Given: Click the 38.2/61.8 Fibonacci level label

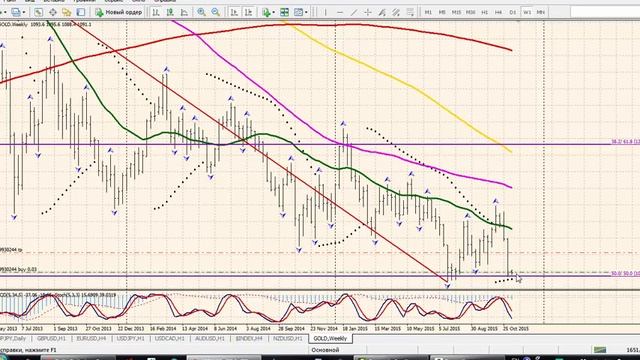Looking at the screenshot, I should [x=625, y=142].
